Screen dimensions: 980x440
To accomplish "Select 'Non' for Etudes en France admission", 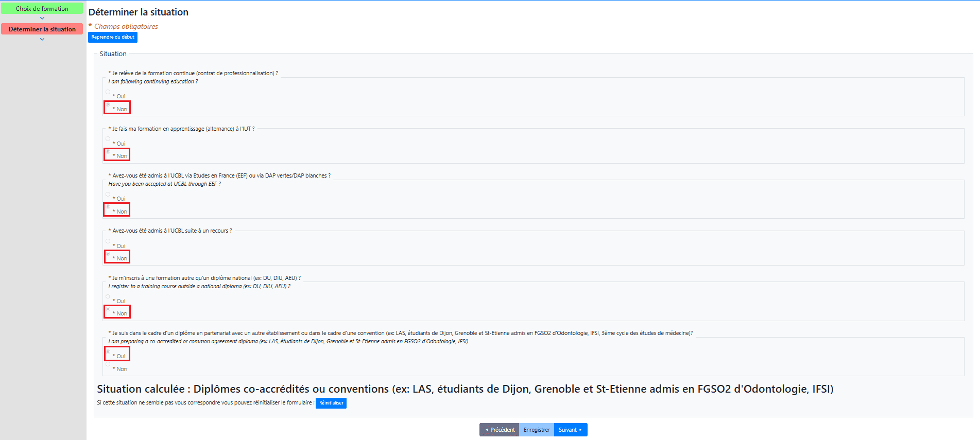I will point(108,207).
